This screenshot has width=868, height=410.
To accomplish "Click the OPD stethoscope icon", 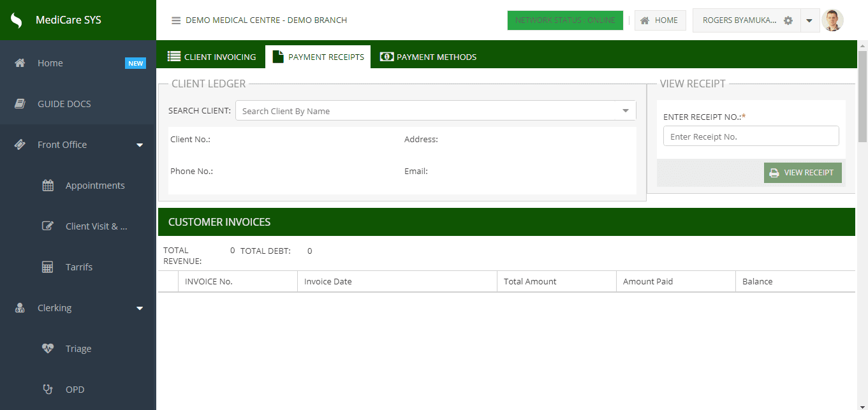I will [x=48, y=390].
